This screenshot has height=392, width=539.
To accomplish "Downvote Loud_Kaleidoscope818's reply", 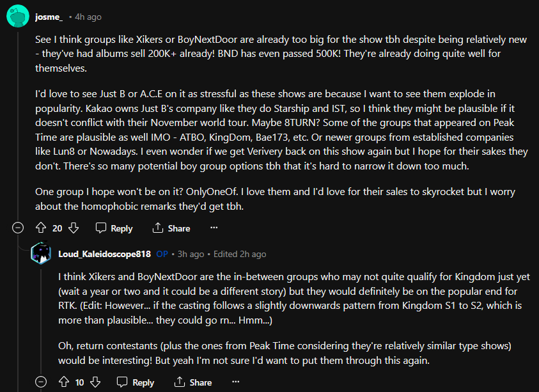I will [x=95, y=382].
